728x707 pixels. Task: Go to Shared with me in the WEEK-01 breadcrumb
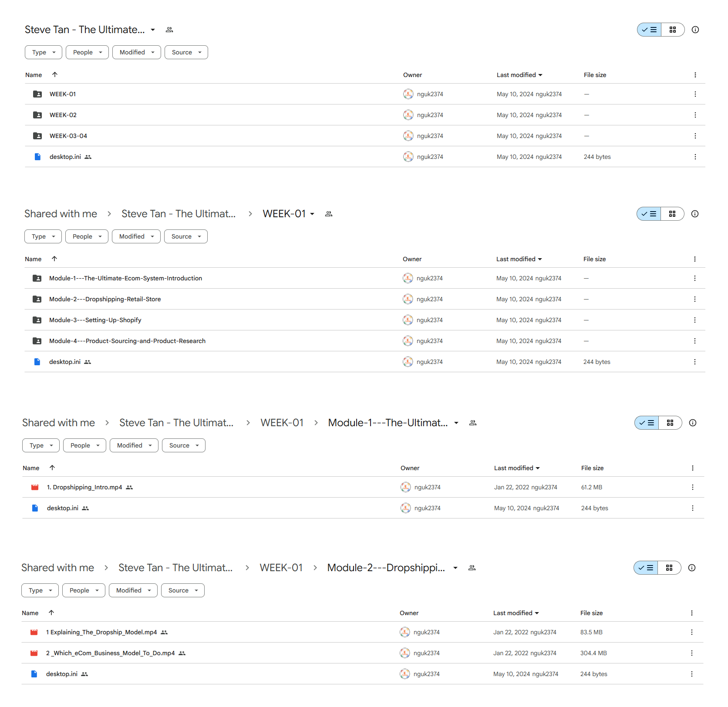(61, 214)
